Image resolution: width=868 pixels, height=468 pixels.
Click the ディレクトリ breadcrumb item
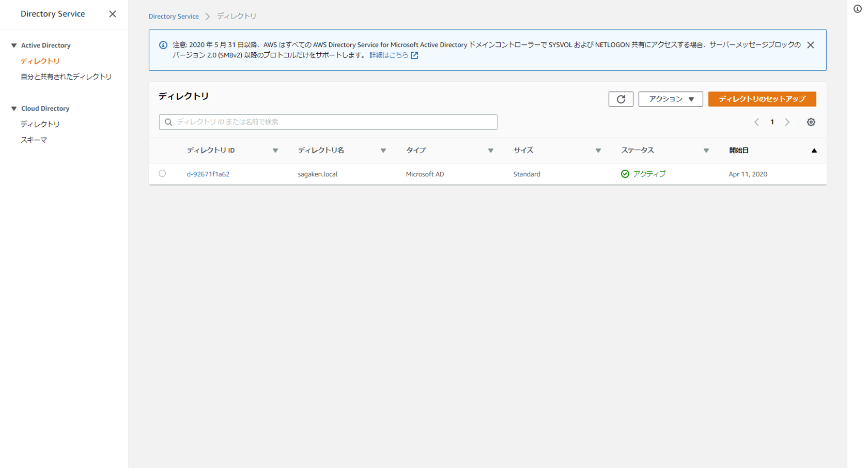(237, 17)
